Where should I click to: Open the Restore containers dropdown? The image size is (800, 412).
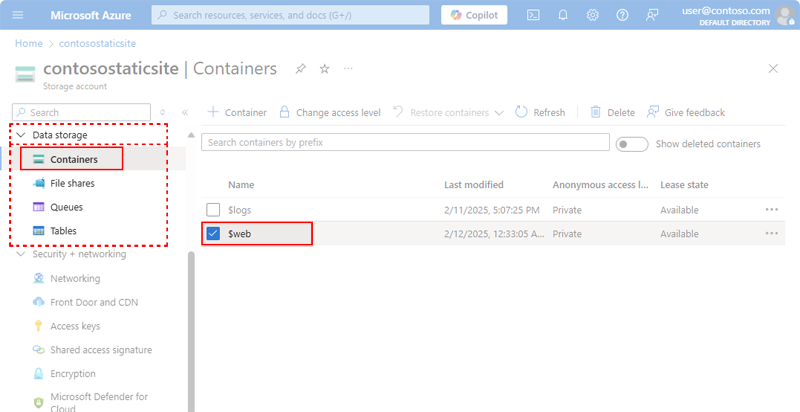(498, 113)
